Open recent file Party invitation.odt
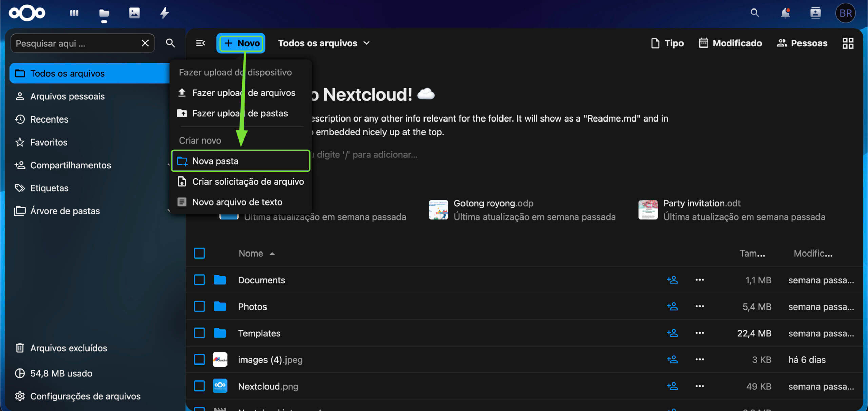This screenshot has width=868, height=411. tap(732, 210)
